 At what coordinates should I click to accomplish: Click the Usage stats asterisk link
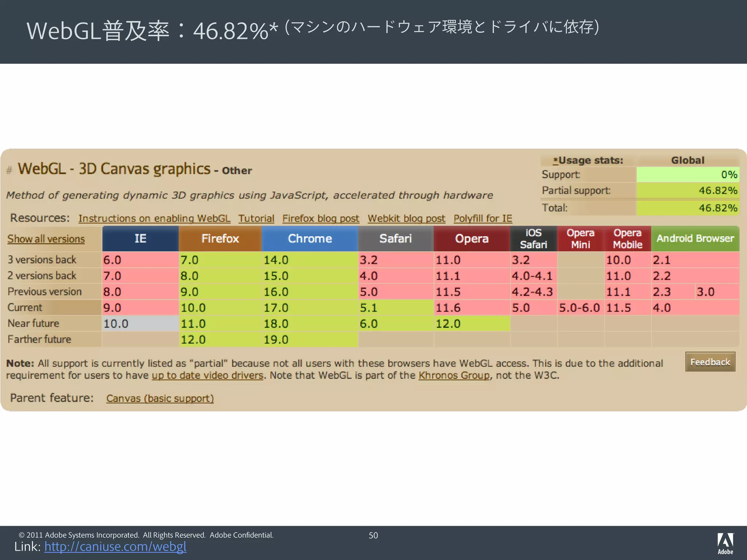(x=556, y=160)
